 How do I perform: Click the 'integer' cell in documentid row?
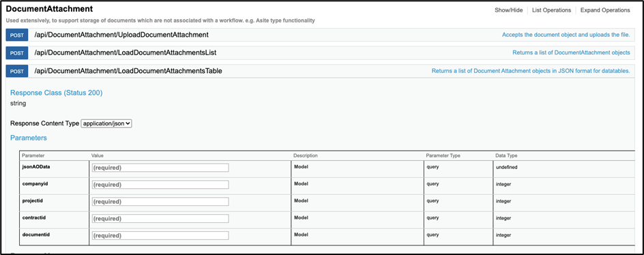click(x=503, y=235)
